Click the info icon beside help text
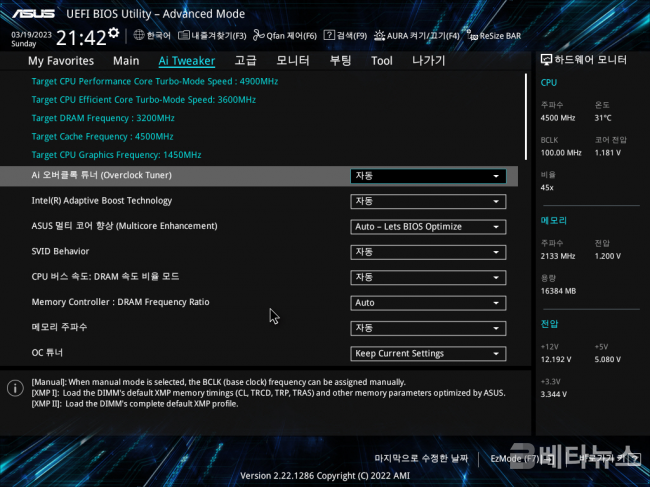This screenshot has width=650, height=487. point(15,388)
